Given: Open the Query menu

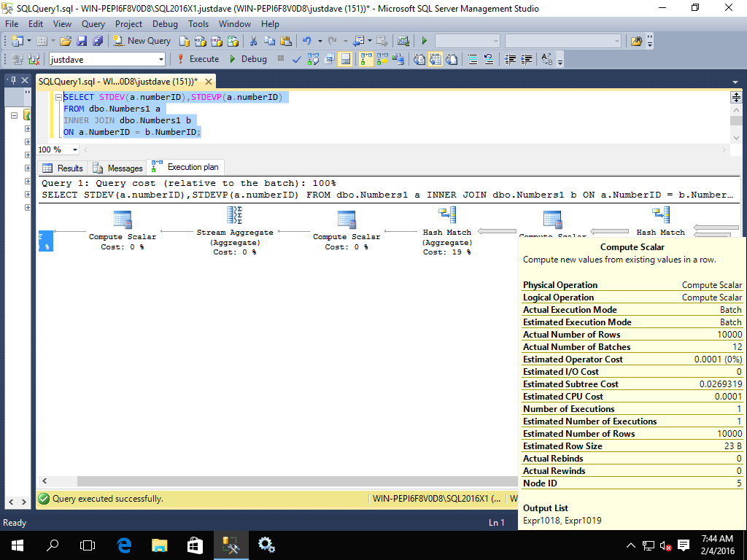Looking at the screenshot, I should [93, 24].
